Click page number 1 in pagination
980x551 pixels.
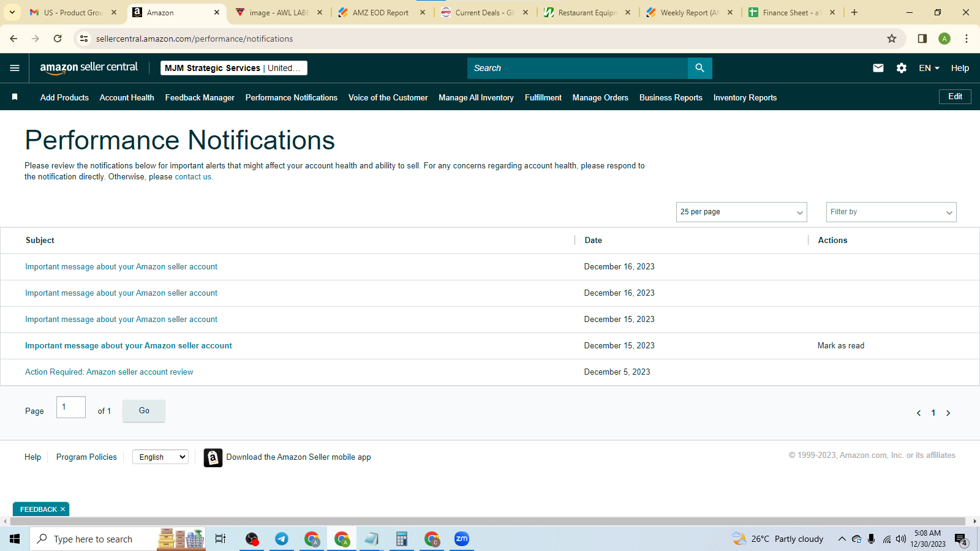pyautogui.click(x=933, y=413)
